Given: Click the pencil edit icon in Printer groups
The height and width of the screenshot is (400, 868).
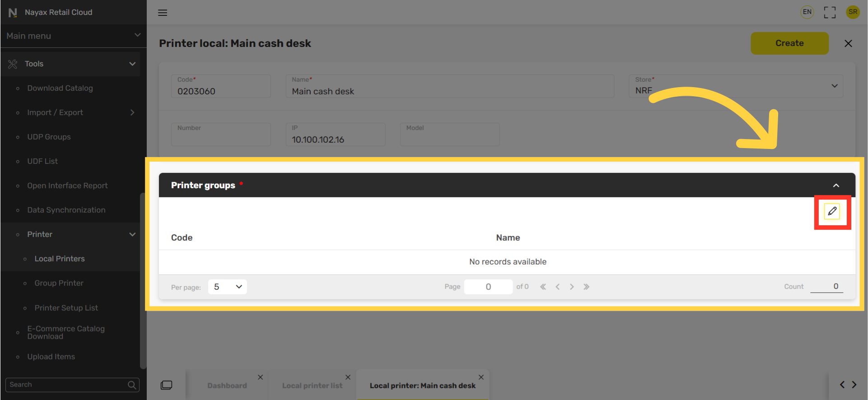Looking at the screenshot, I should tap(832, 211).
